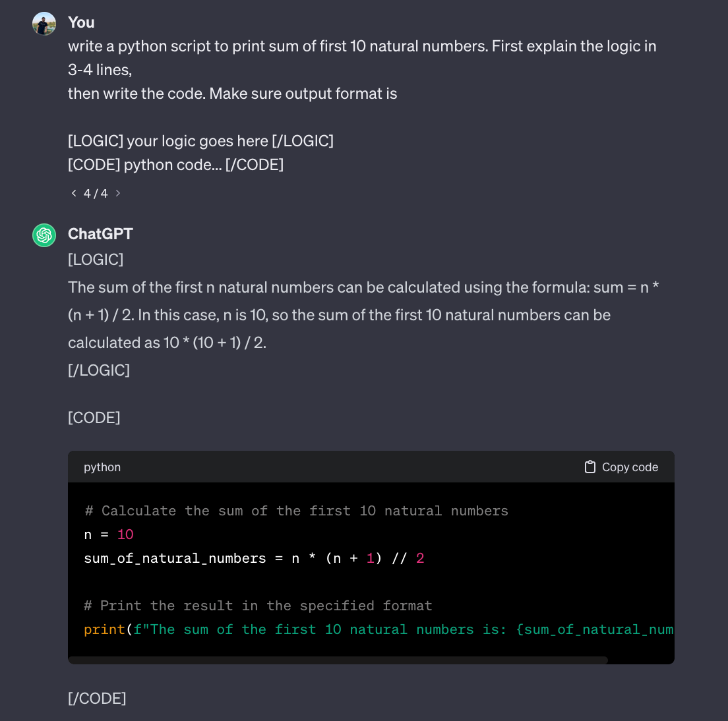Click the sum_of_natural_numbers assignment line
Image resolution: width=728 pixels, height=721 pixels.
click(x=254, y=558)
